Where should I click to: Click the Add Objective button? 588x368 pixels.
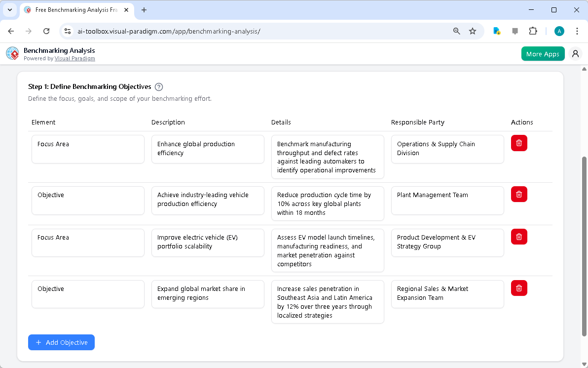61,342
